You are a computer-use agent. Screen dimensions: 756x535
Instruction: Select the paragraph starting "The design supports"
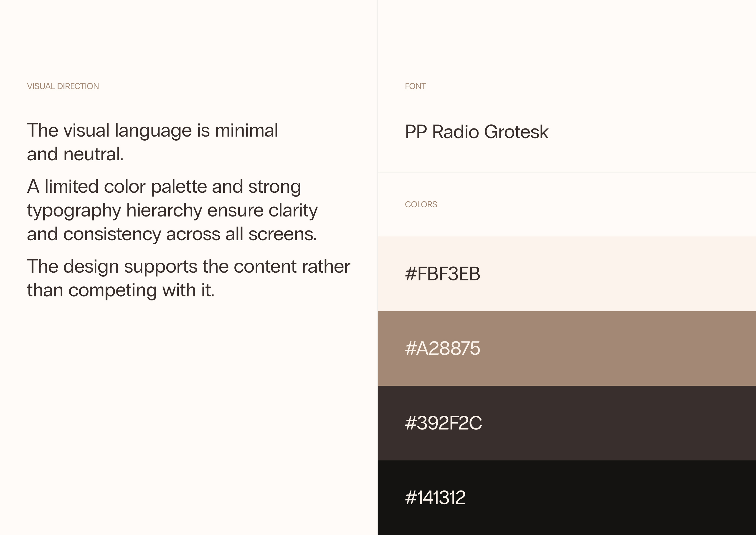tap(188, 278)
